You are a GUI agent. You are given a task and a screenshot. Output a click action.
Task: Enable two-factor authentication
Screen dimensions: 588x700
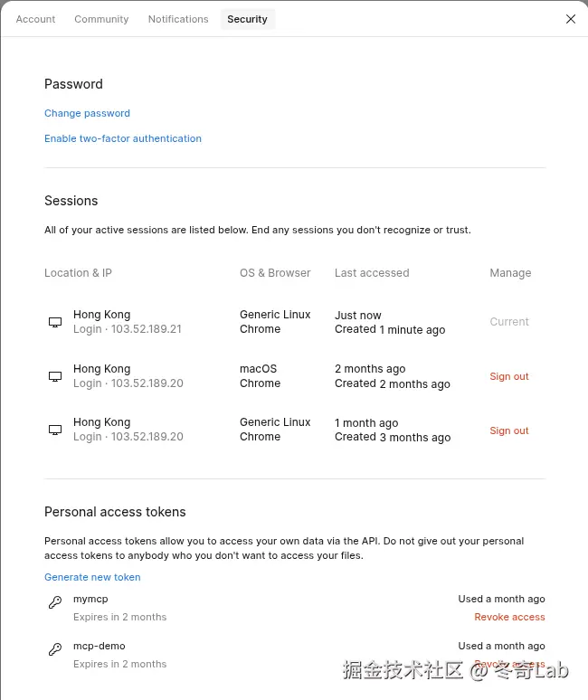[x=123, y=138]
